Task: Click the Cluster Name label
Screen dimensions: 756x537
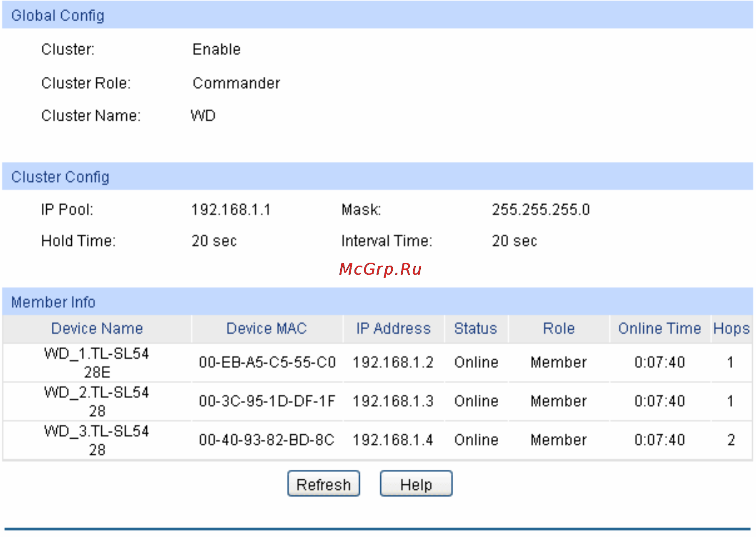Action: pyautogui.click(x=91, y=115)
